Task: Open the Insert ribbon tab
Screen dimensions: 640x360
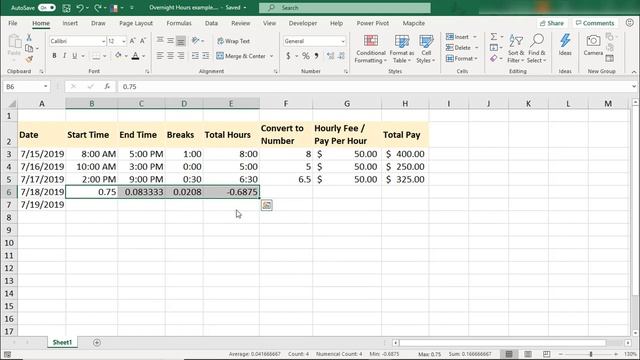Action: coord(70,23)
